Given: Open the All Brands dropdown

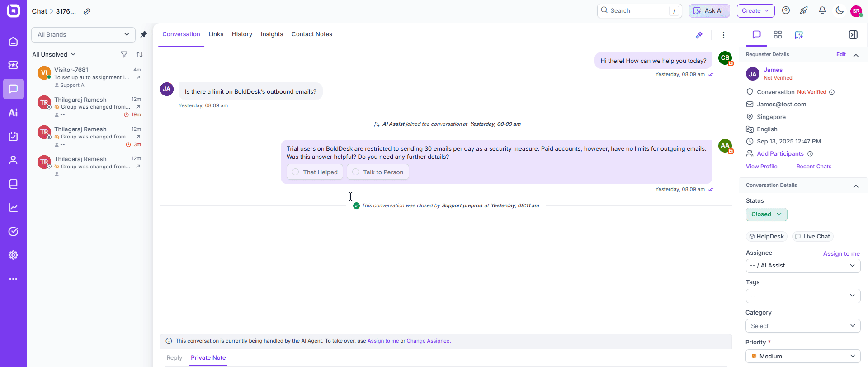Looking at the screenshot, I should pyautogui.click(x=83, y=34).
